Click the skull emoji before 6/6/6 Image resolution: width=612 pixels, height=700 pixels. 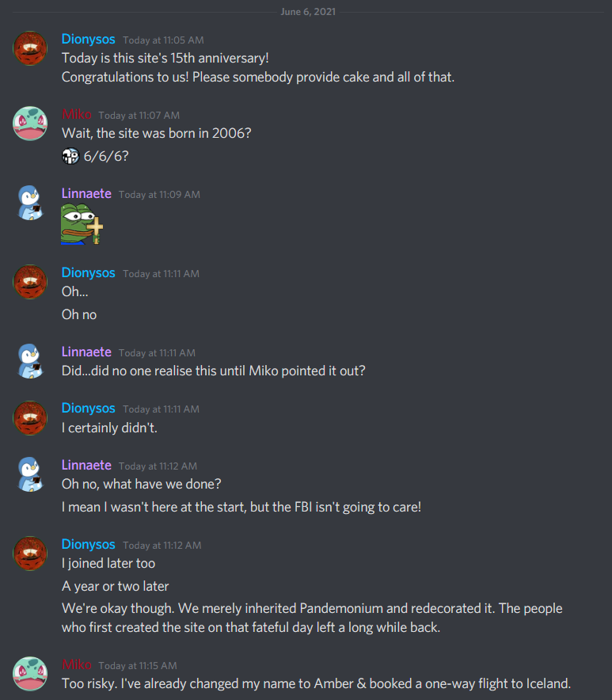tap(70, 156)
